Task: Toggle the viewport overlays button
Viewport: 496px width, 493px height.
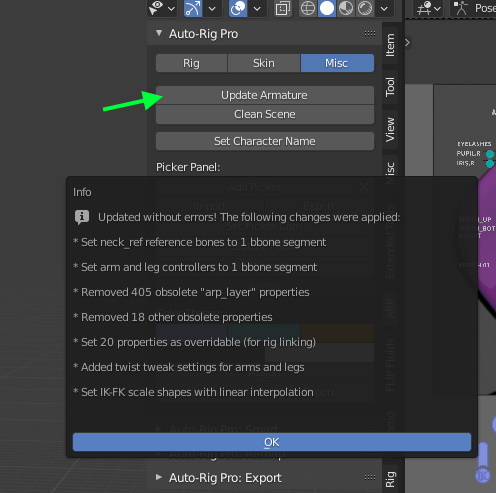Action: (x=238, y=8)
